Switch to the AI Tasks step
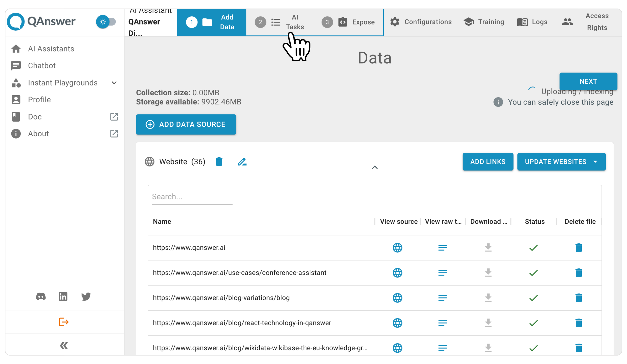 click(280, 22)
